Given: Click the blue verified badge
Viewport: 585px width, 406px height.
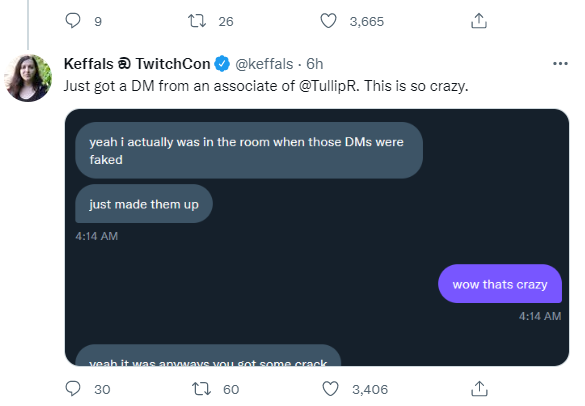Looking at the screenshot, I should pos(222,64).
